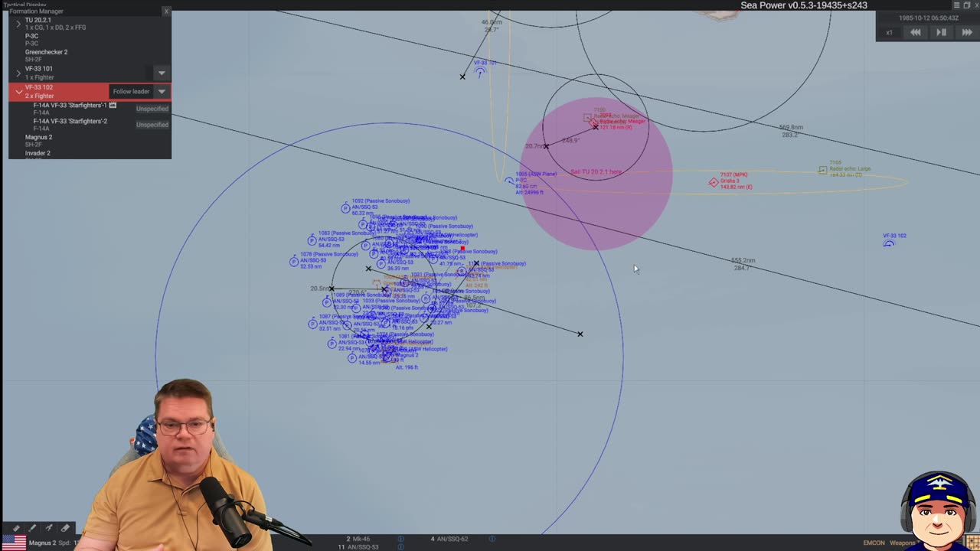The height and width of the screenshot is (551, 980).
Task: Select the 7107 MPK Grisha 3 contact
Action: 714,182
